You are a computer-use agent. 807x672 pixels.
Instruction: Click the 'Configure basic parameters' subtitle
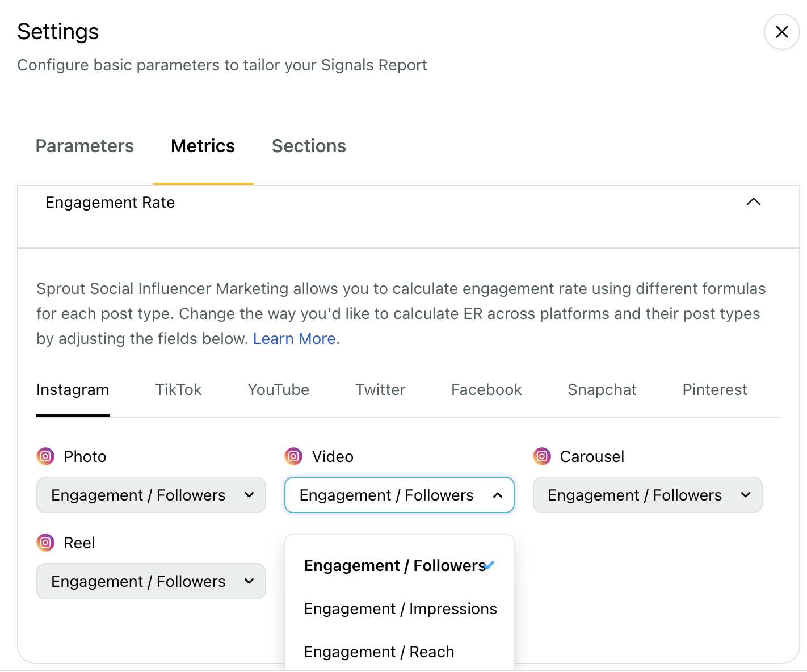coord(222,65)
